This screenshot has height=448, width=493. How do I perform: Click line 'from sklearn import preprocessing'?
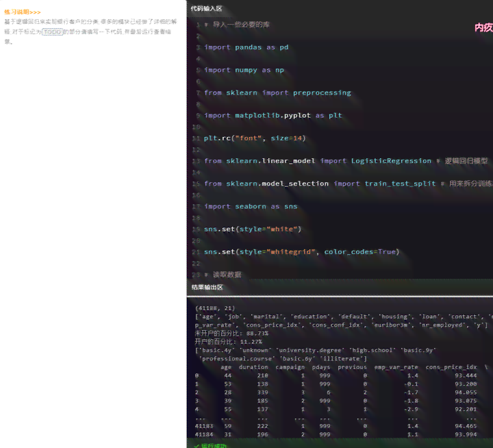277,92
